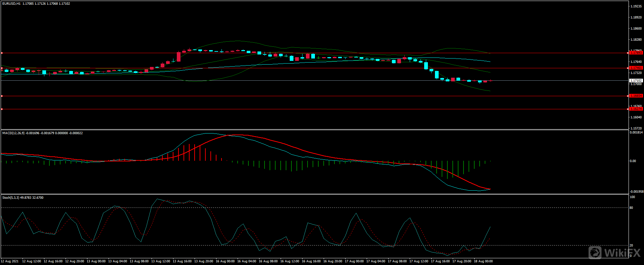Click the 17 Aug 00:00 time label
644x265 pixels.
tap(354, 261)
